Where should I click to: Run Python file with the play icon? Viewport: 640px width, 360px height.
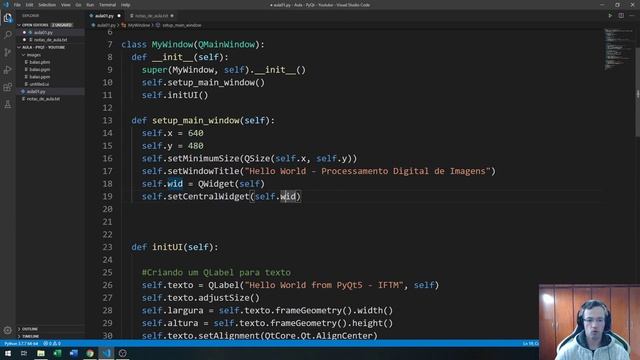(x=610, y=16)
